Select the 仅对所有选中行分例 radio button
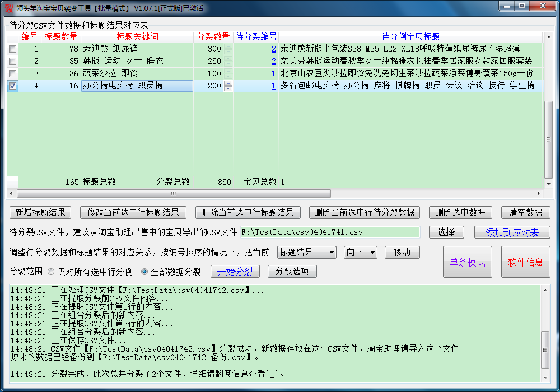The image size is (560, 392). pyautogui.click(x=51, y=272)
